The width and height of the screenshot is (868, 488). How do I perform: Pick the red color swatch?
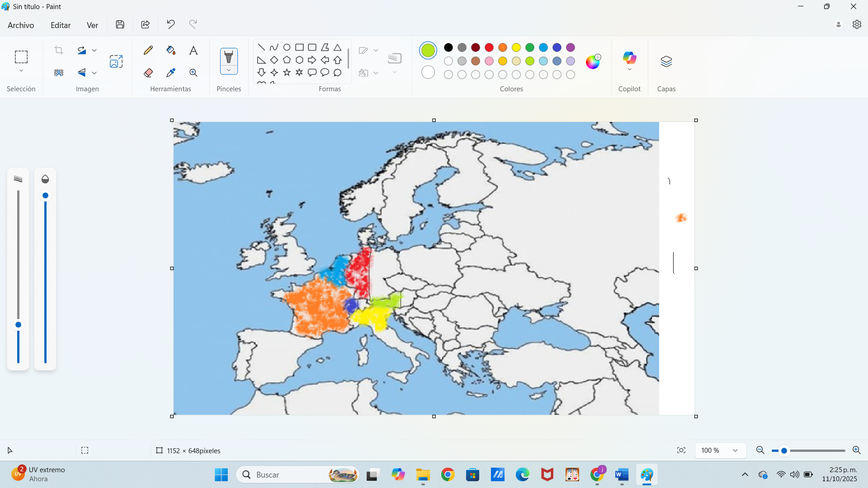click(x=489, y=47)
